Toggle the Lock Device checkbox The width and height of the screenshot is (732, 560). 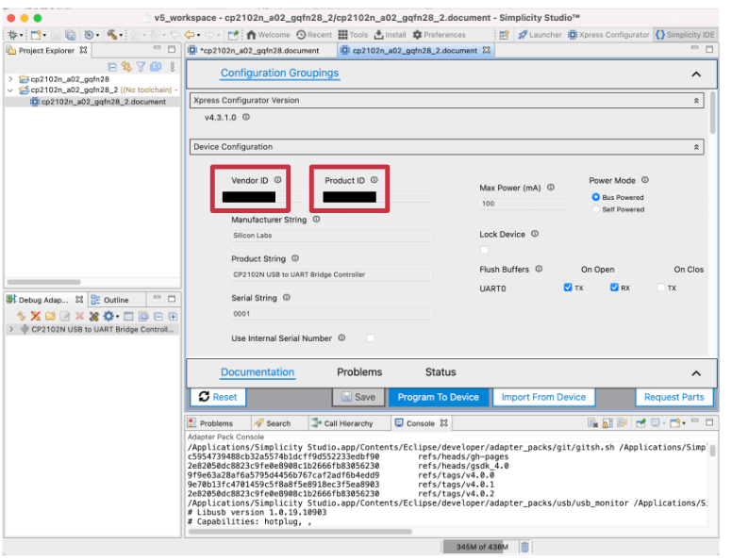click(x=485, y=250)
